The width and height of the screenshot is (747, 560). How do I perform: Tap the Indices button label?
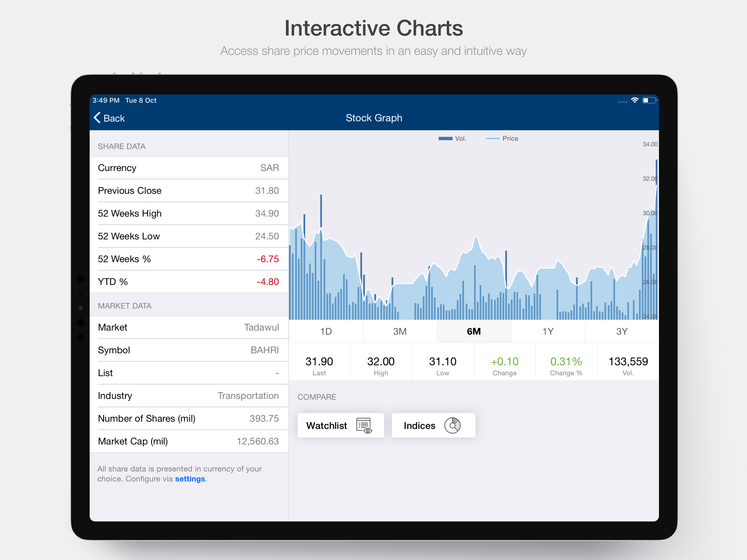419,425
